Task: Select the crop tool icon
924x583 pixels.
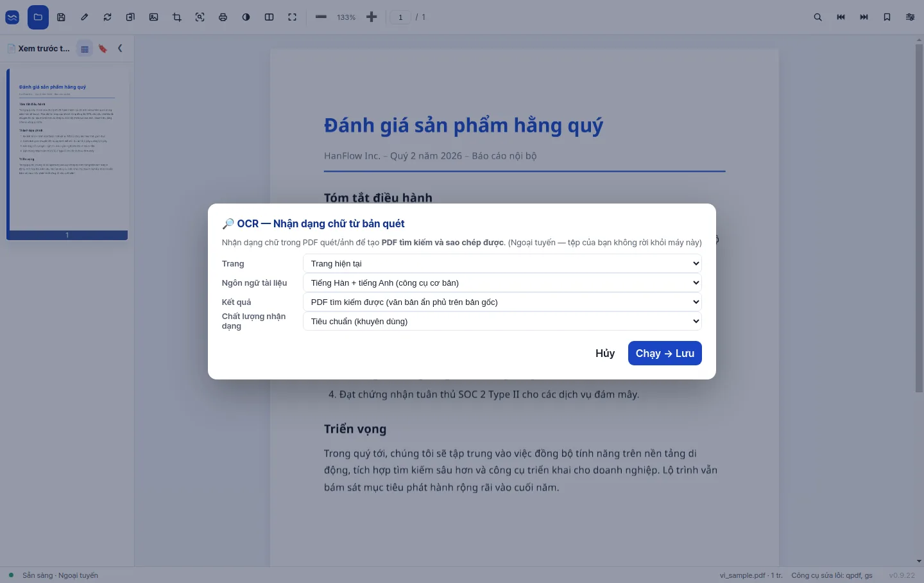Action: coord(176,17)
